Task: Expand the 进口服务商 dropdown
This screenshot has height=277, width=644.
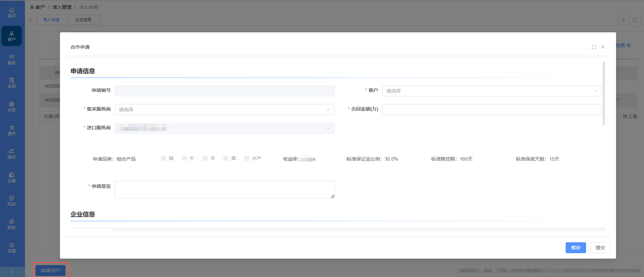Action: click(224, 128)
